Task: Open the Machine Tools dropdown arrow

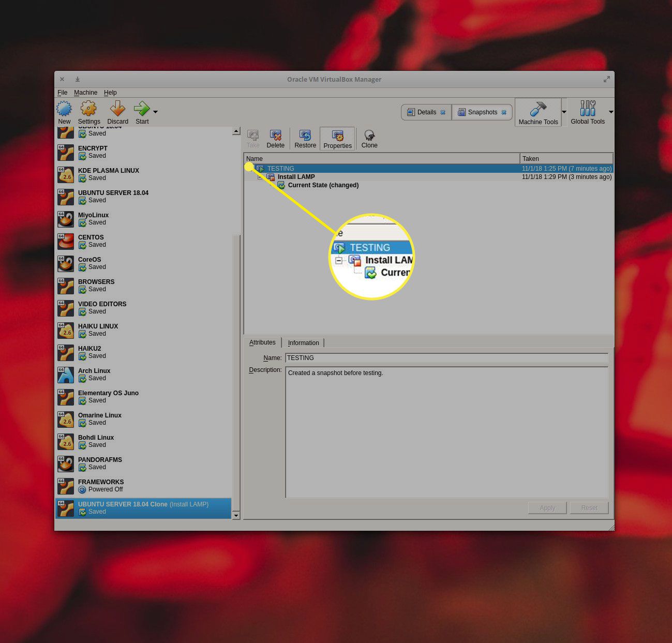Action: [564, 112]
